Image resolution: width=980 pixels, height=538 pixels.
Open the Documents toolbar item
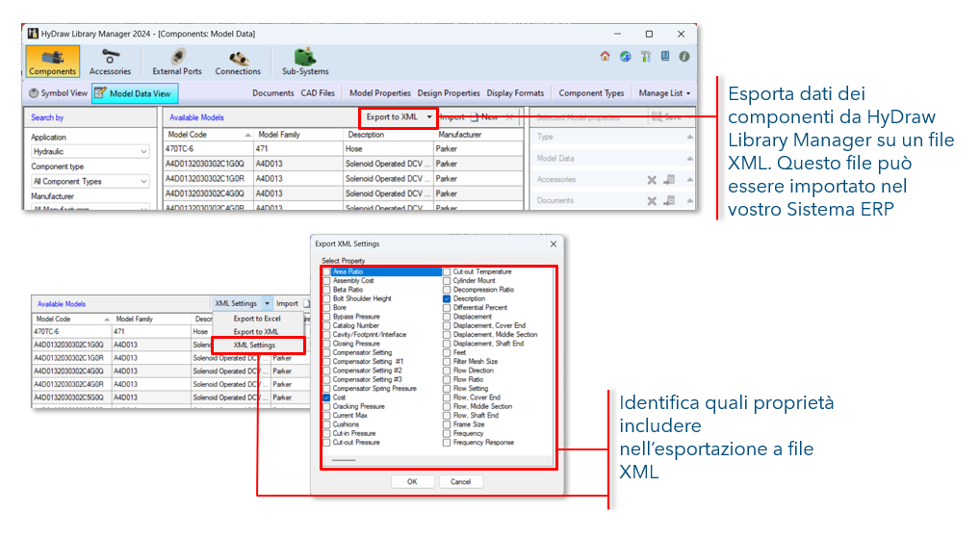272,93
